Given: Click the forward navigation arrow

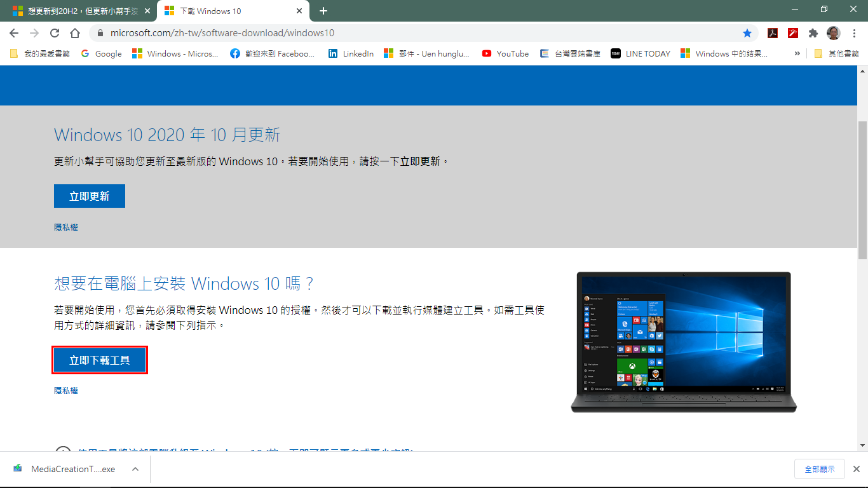Looking at the screenshot, I should click(34, 33).
